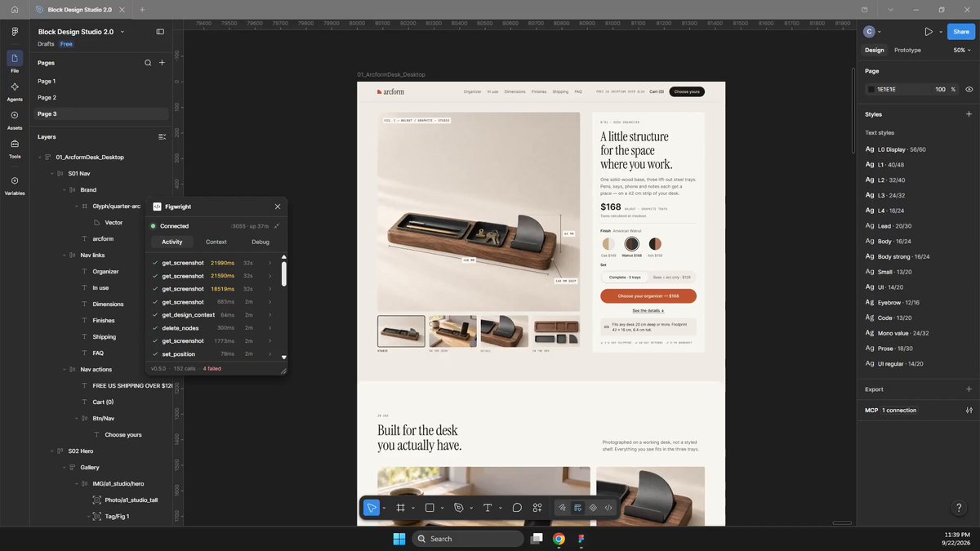Open the Actions tool in bottom toolbar
Image resolution: width=980 pixels, height=551 pixels.
point(537,508)
